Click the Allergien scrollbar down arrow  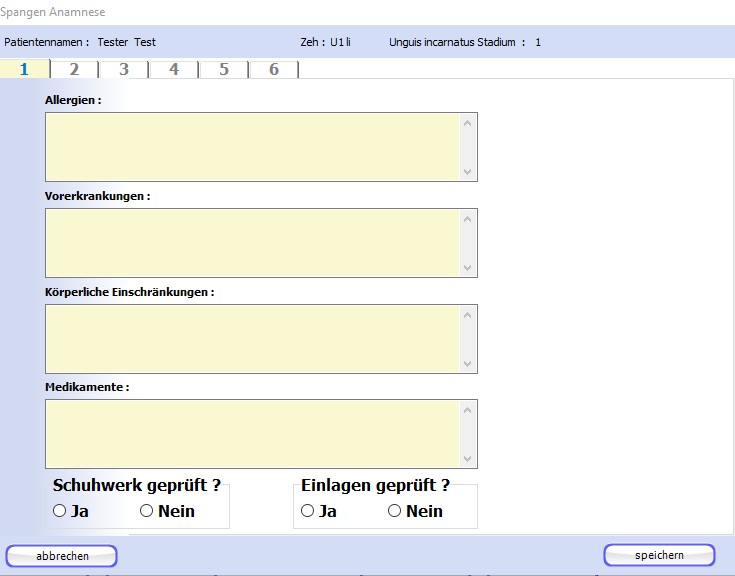(467, 171)
